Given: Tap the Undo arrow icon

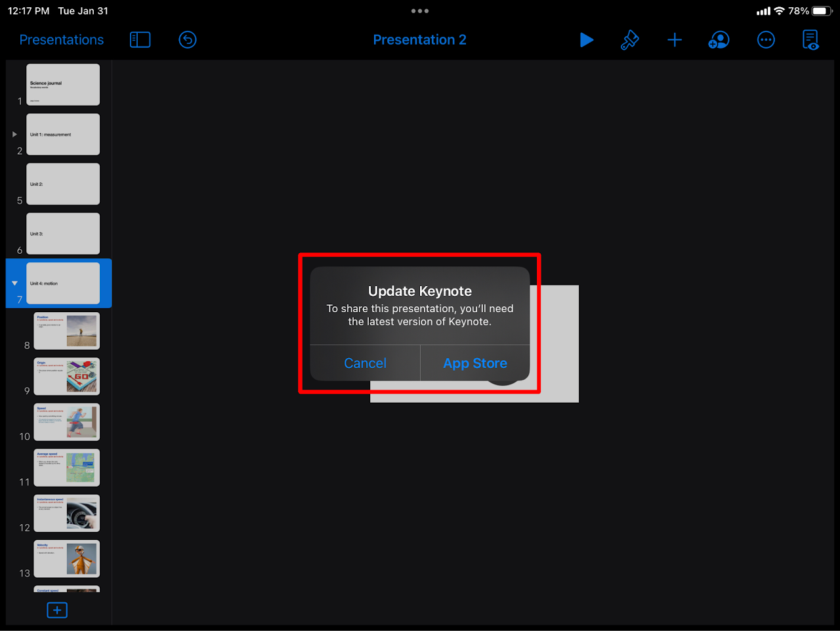Looking at the screenshot, I should (188, 40).
